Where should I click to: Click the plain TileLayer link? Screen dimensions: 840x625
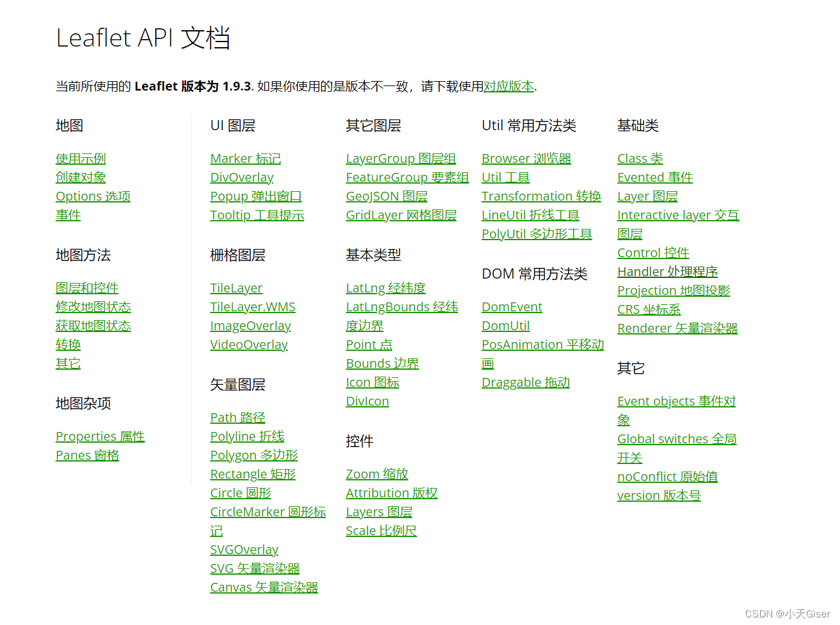(236, 288)
